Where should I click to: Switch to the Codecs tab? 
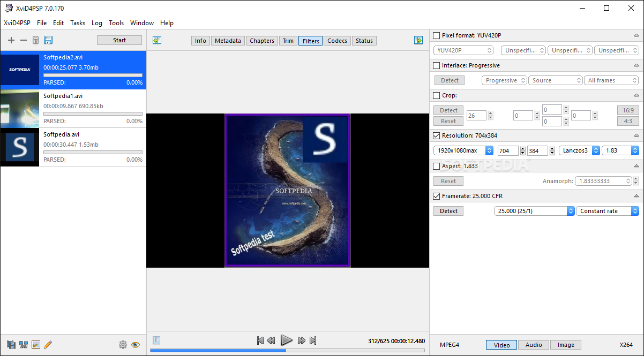(x=338, y=41)
